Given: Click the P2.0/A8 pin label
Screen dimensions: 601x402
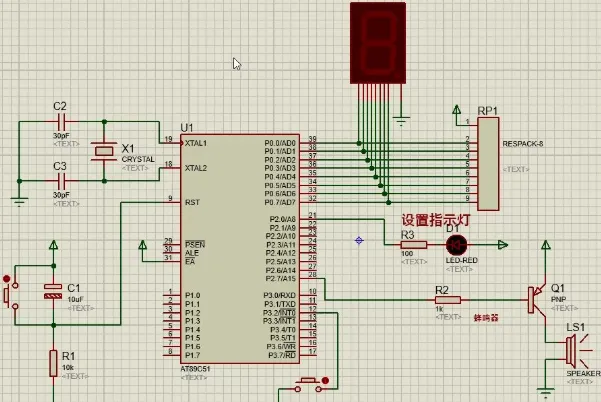Looking at the screenshot, I should 282,219.
